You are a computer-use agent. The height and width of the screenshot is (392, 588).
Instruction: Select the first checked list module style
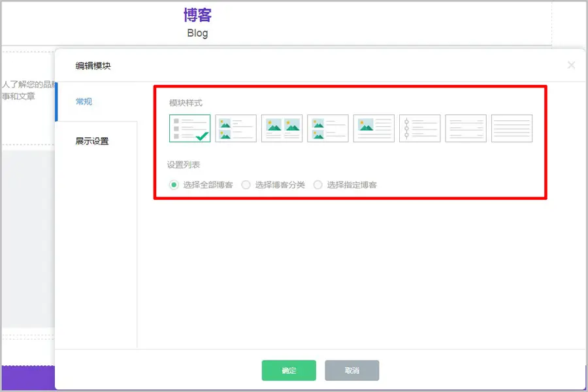pos(190,129)
